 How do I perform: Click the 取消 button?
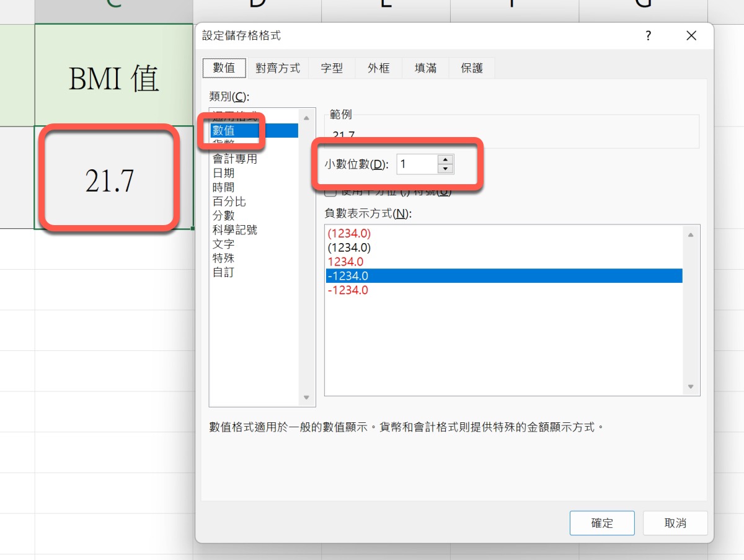[675, 523]
